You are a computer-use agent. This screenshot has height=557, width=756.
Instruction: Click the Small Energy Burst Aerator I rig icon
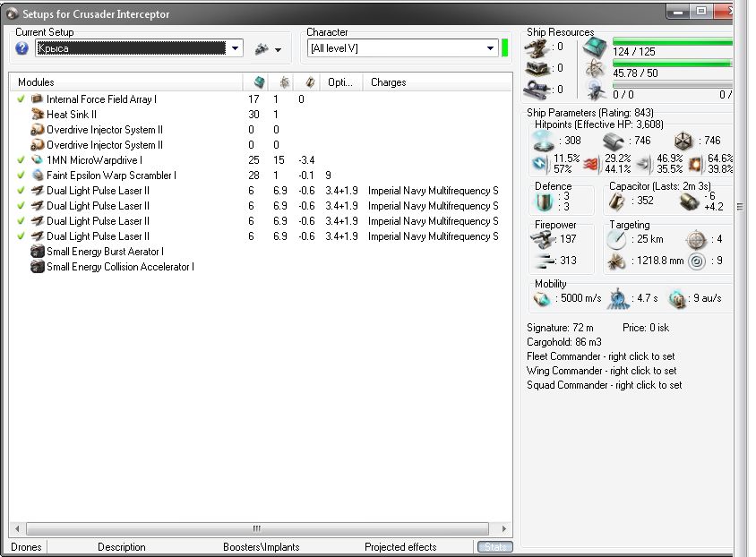point(37,252)
